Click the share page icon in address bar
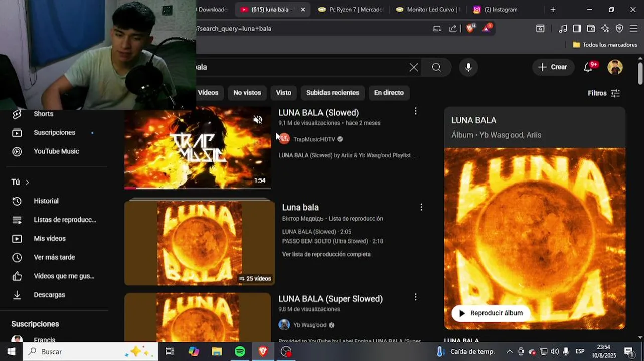This screenshot has width=644, height=361. pyautogui.click(x=453, y=29)
